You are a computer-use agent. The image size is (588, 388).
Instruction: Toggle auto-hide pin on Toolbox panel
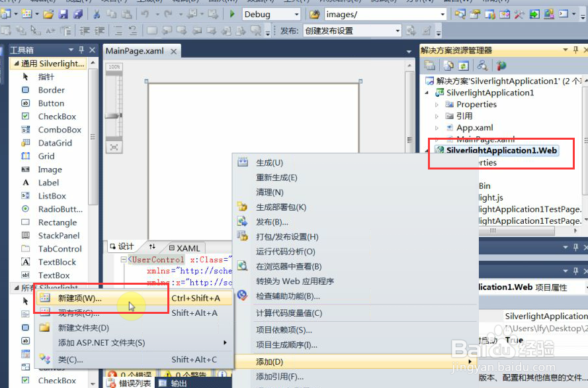(x=81, y=50)
